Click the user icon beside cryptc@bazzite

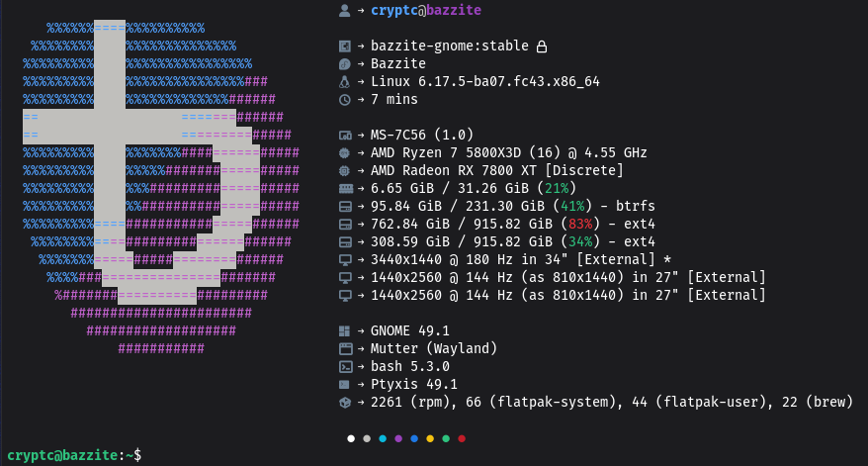344,11
